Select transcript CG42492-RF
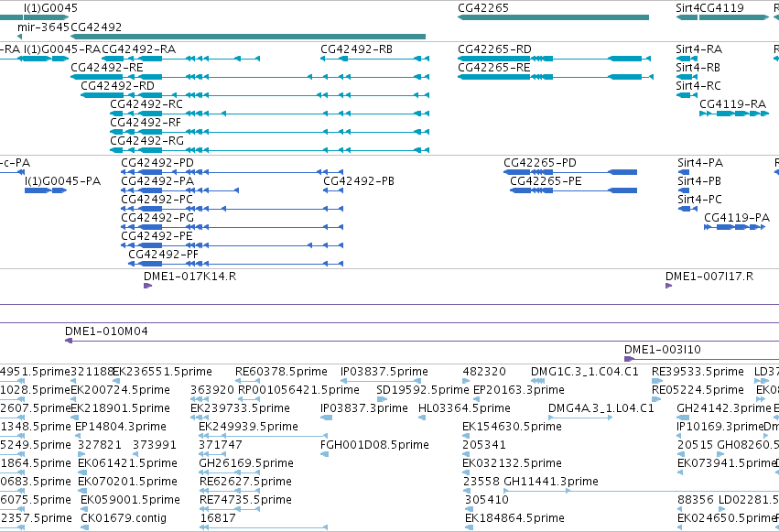 [270, 132]
